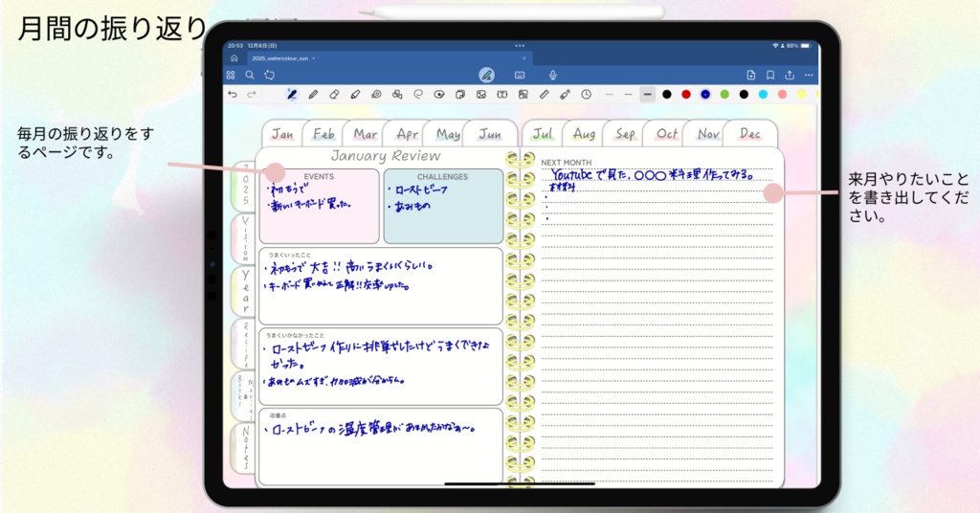The width and height of the screenshot is (980, 513).
Task: Tap the NEXT MONTH heading
Action: [567, 163]
